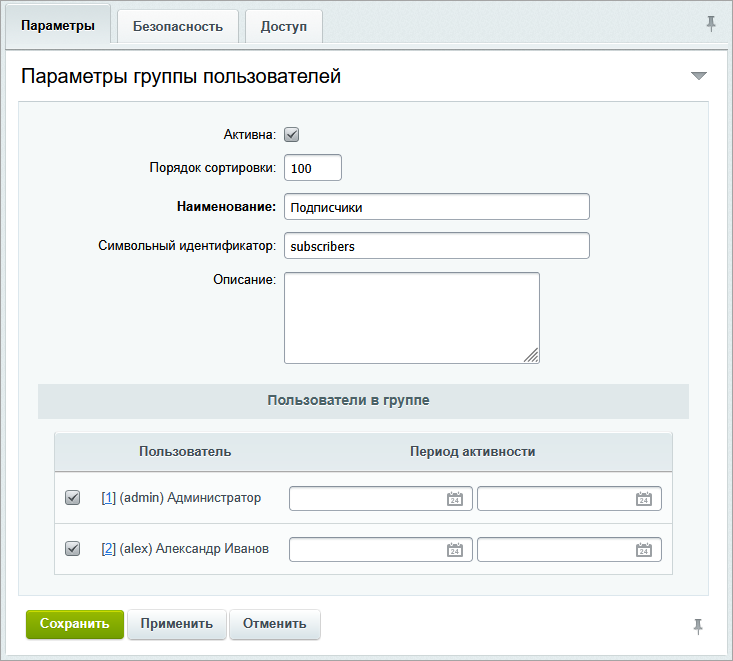This screenshot has width=733, height=661.
Task: Uncheck the (admin) Администратор user checkbox
Action: pyautogui.click(x=72, y=498)
